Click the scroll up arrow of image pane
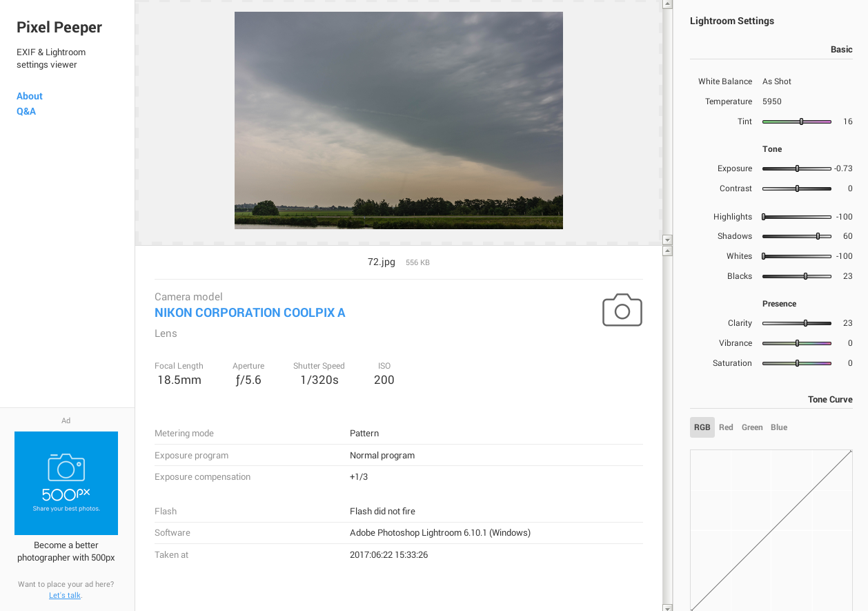 (x=667, y=4)
